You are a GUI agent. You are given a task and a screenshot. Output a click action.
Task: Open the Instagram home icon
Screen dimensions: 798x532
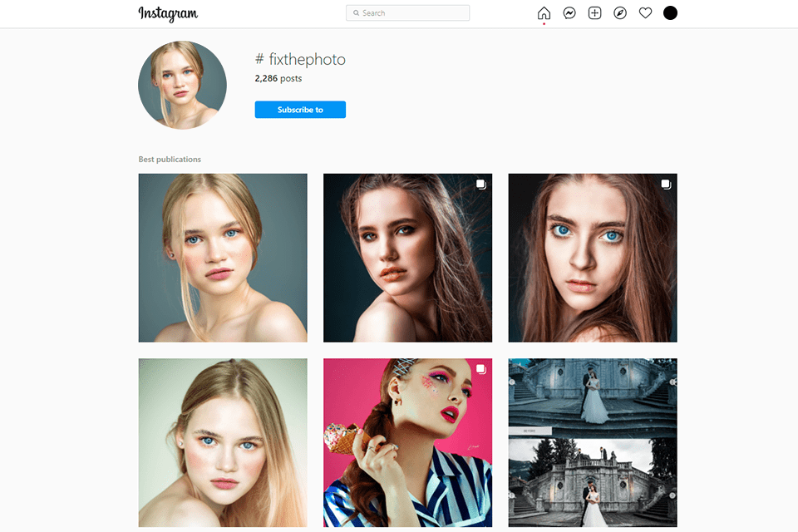(544, 12)
